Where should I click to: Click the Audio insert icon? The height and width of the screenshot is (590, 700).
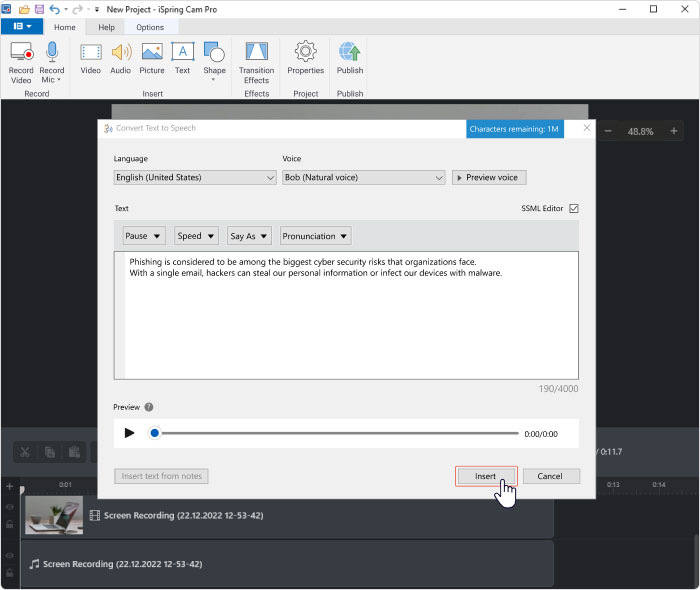(121, 53)
